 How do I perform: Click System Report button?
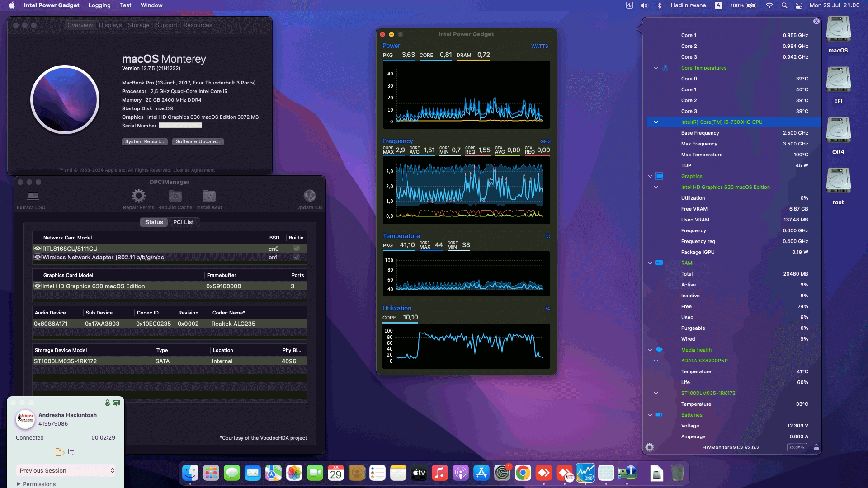click(x=144, y=141)
